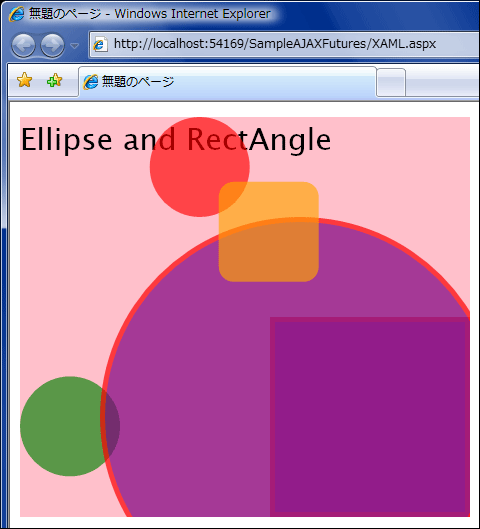Open the recent pages dropdown arrow
The image size is (480, 529).
tap(75, 45)
